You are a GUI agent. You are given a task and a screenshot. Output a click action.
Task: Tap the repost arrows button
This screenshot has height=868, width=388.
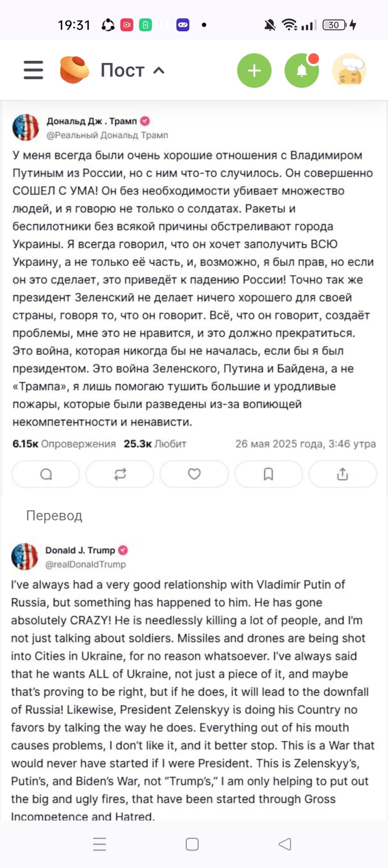coord(120,474)
